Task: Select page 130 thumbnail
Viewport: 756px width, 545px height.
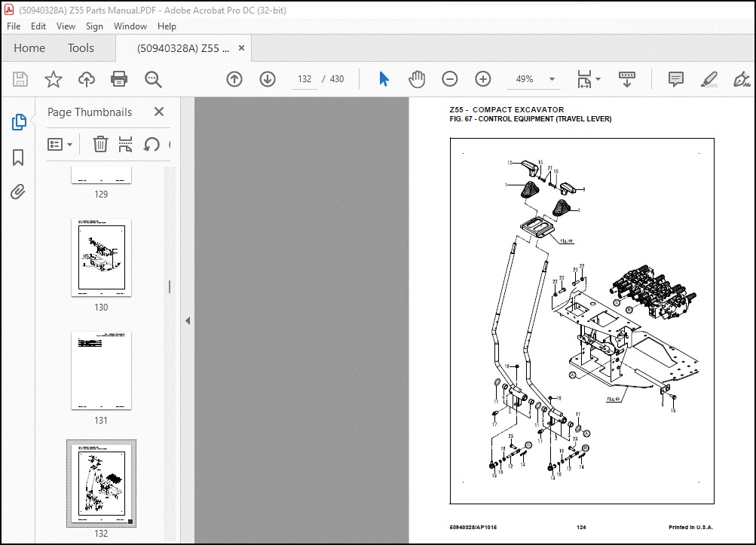Action: click(101, 257)
